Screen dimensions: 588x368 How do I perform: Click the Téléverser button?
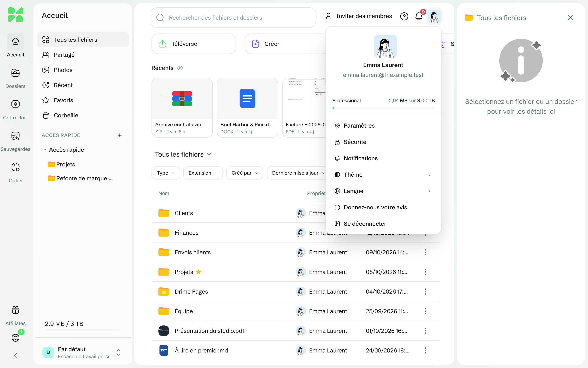[x=194, y=44]
